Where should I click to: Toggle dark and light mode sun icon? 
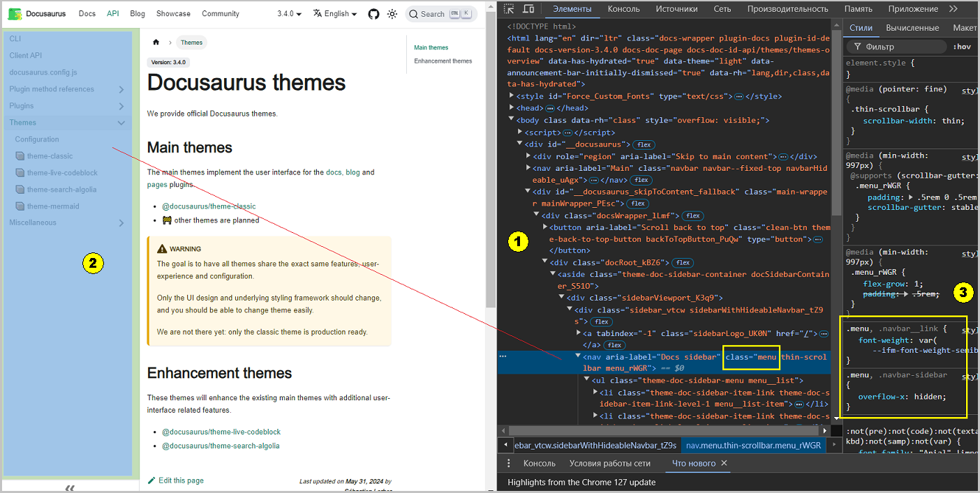coord(392,14)
